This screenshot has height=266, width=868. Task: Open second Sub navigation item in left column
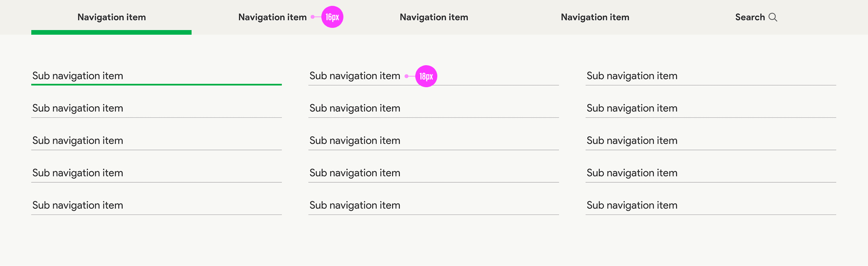pyautogui.click(x=78, y=108)
